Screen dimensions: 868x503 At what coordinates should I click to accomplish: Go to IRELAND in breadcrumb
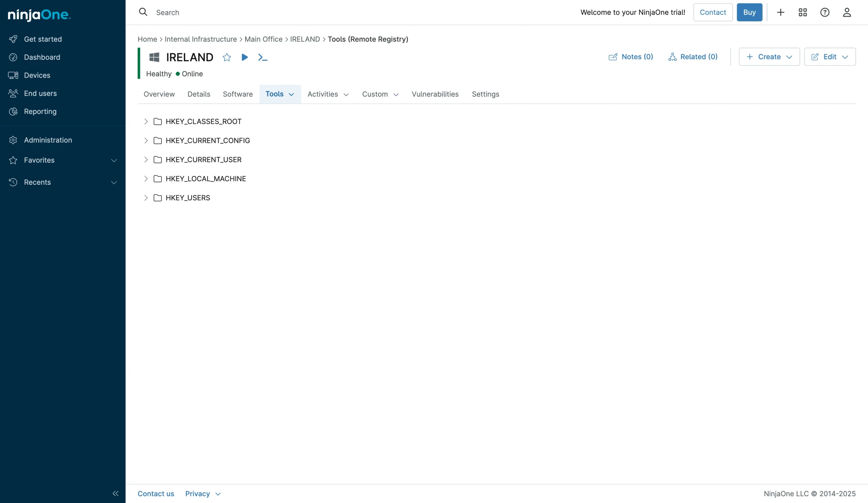tap(305, 39)
